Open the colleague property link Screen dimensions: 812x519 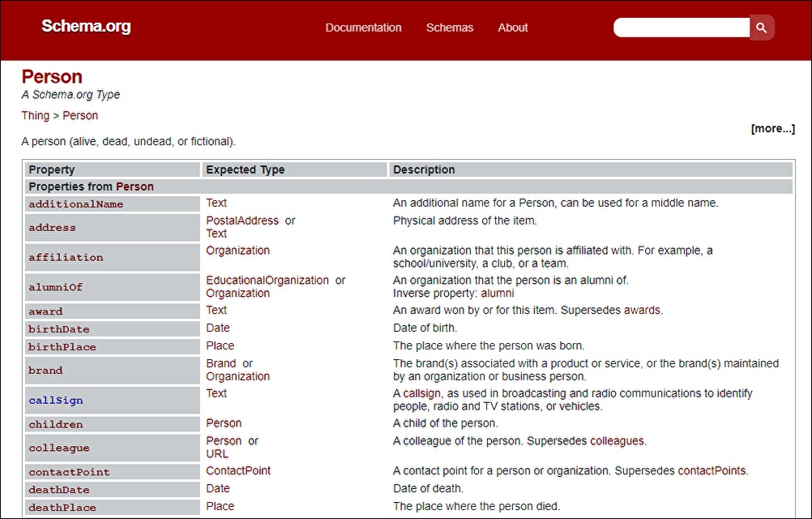tap(59, 448)
